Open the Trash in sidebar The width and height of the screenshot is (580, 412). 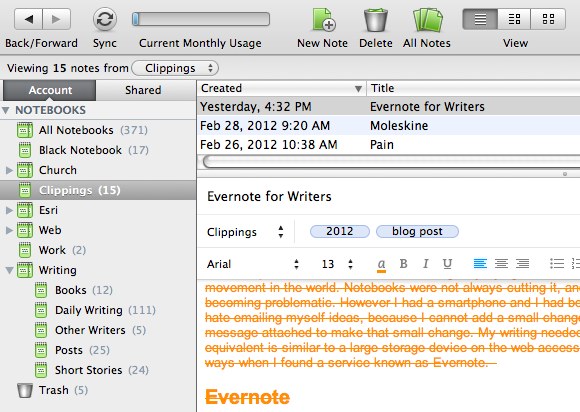[52, 390]
